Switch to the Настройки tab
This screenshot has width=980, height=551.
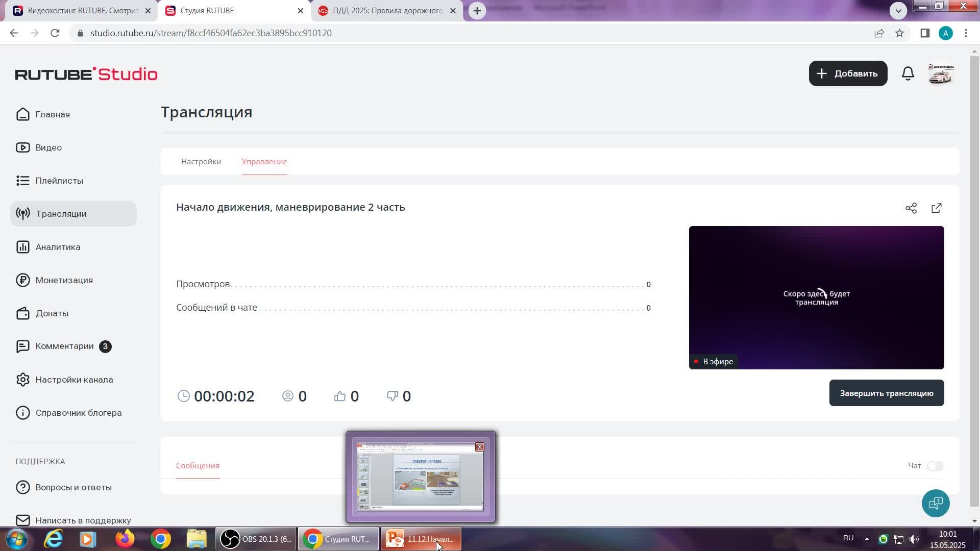(201, 161)
